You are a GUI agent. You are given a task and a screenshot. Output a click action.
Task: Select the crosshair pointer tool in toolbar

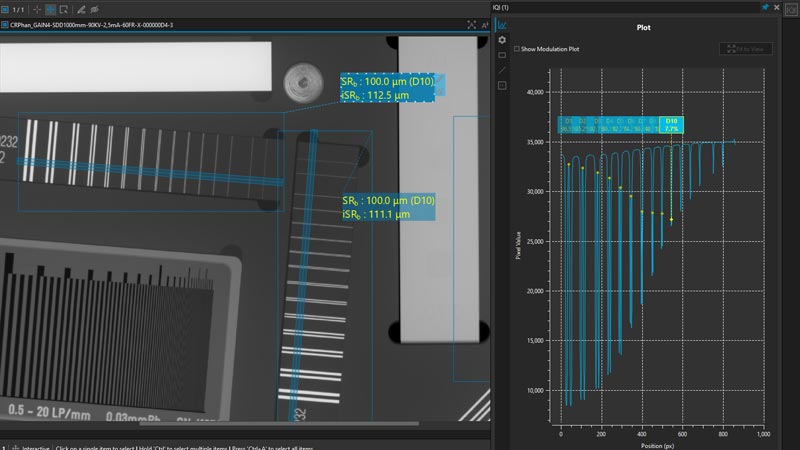pyautogui.click(x=37, y=9)
